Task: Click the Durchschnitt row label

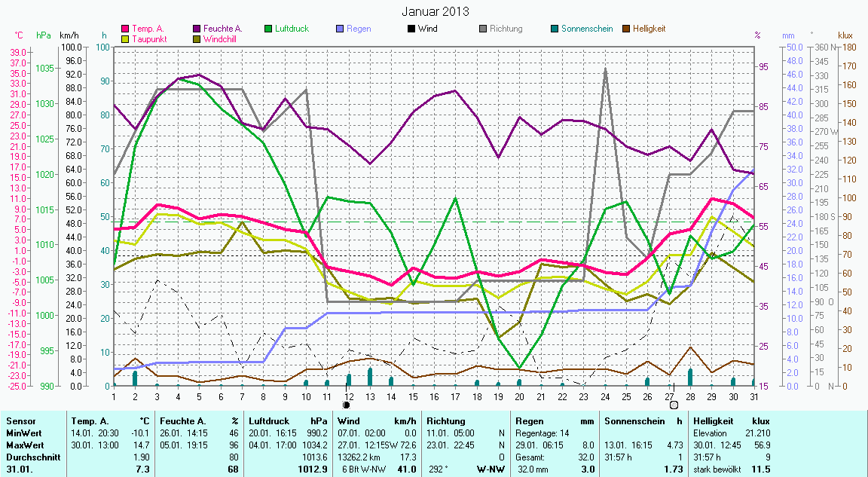Action: tap(32, 457)
